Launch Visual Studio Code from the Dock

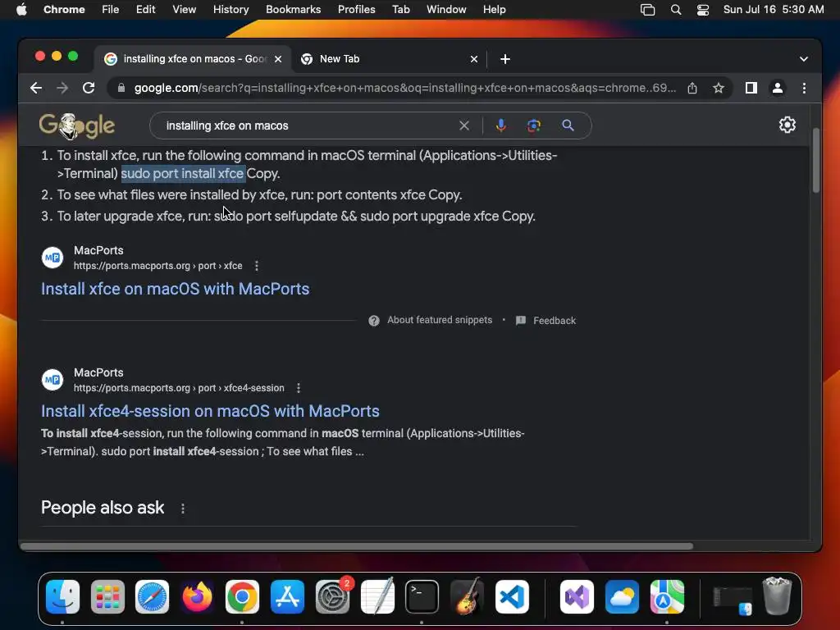[512, 596]
